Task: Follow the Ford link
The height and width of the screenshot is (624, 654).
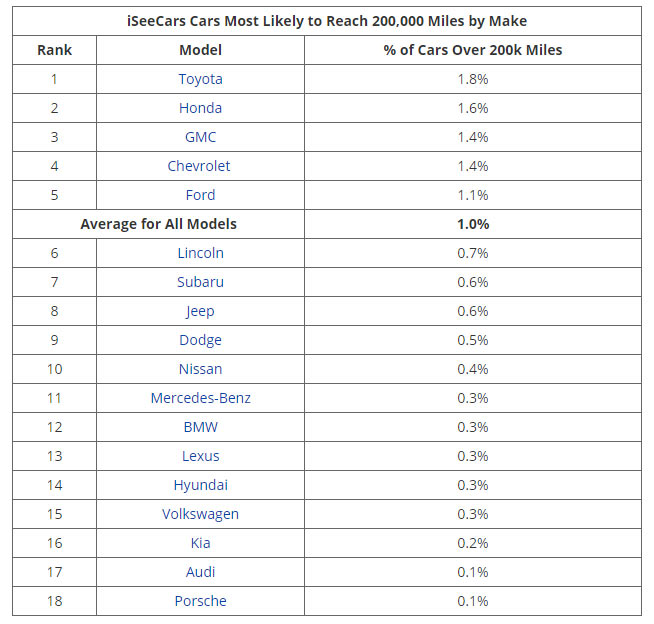Action: point(200,195)
